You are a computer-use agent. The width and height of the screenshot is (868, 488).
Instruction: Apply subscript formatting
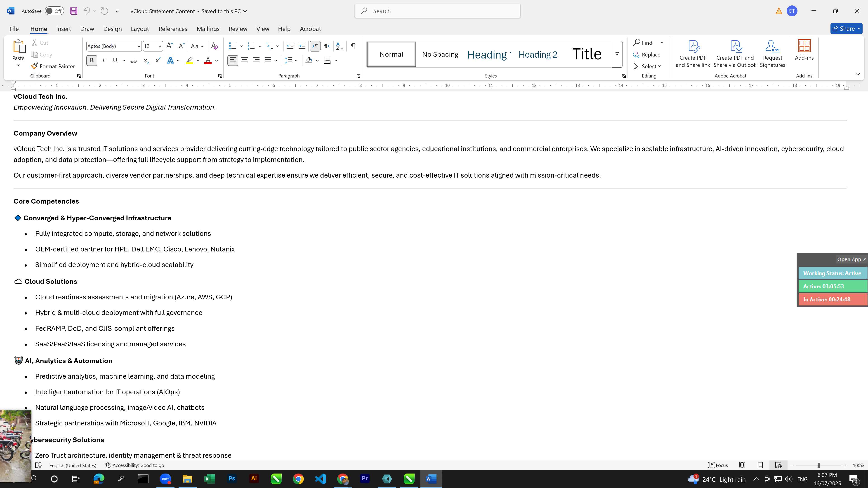pos(146,61)
